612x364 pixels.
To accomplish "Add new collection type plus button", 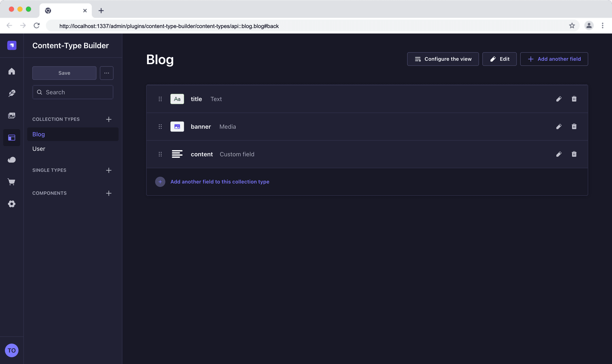I will 109,119.
